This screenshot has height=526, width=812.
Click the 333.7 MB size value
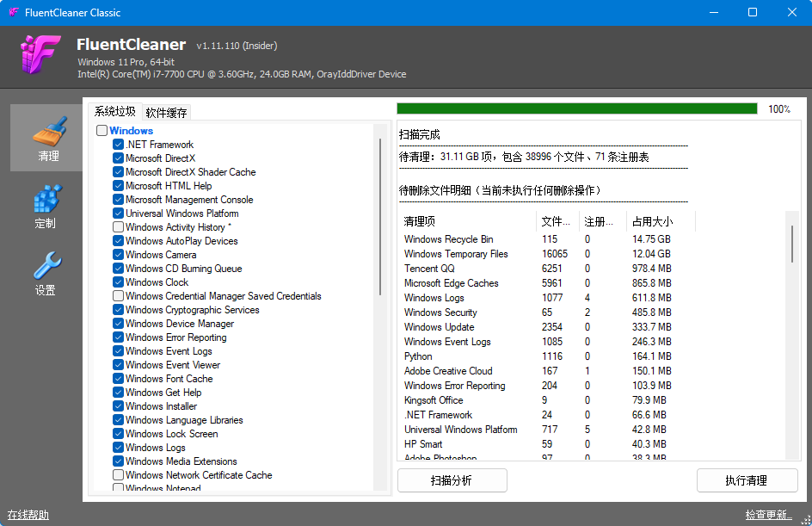(x=651, y=327)
